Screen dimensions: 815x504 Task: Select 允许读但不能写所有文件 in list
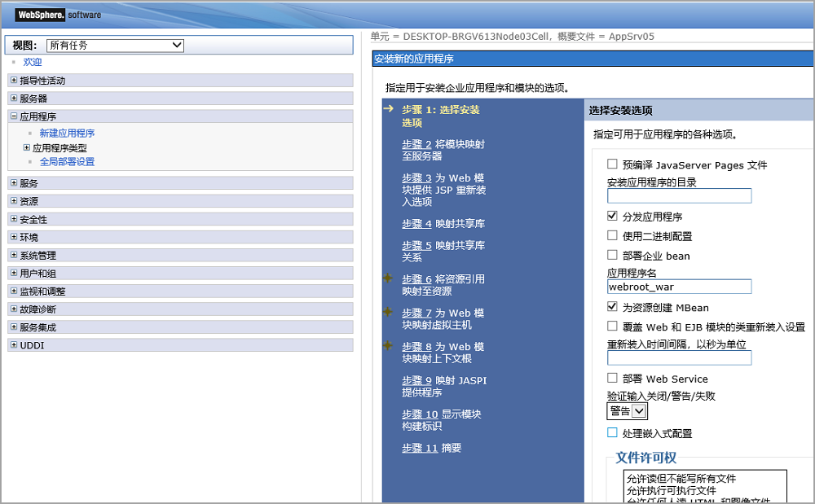(x=681, y=478)
